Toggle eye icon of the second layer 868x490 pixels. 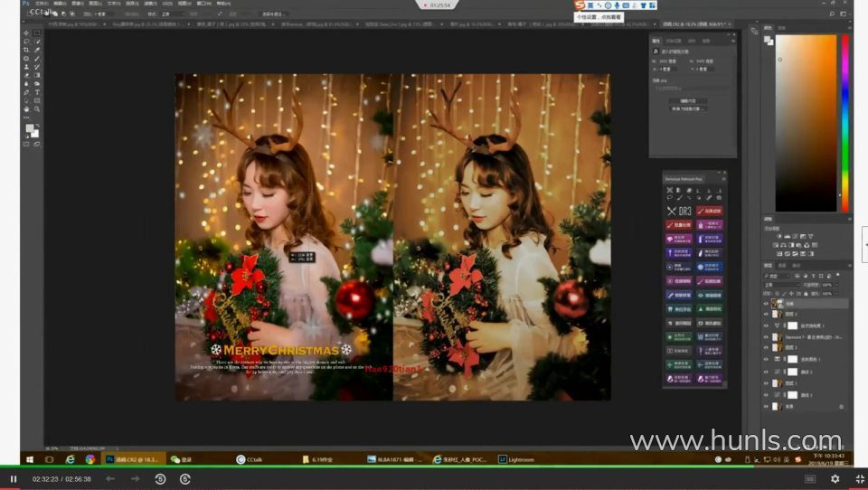[x=766, y=314]
